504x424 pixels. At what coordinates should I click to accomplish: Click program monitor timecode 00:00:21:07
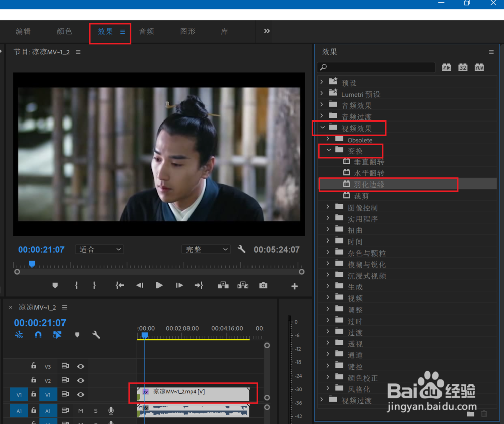click(x=41, y=250)
